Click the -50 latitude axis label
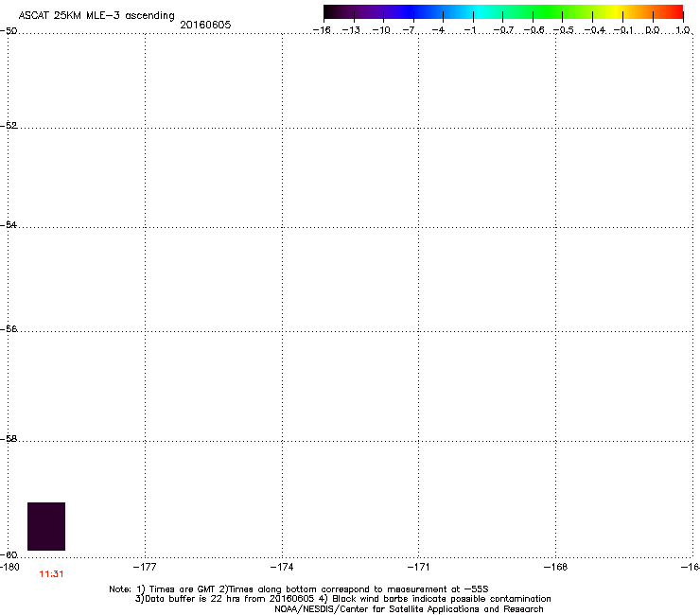Viewport: 700px width, 615px height. (9, 31)
